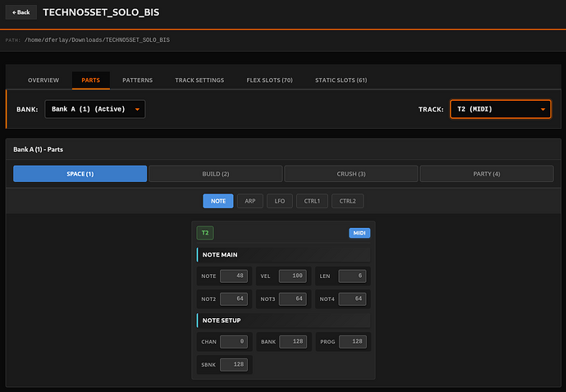Expand the T2 (MIDI) track selector
Image resolution: width=566 pixels, height=392 pixels.
(x=500, y=109)
